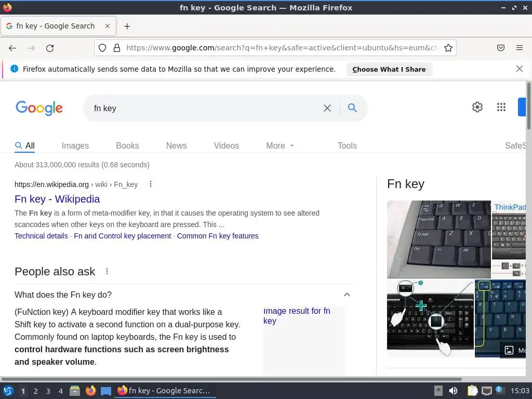Screen dimensions: 532x399
Task: Open Firefox application menu
Action: point(520,48)
